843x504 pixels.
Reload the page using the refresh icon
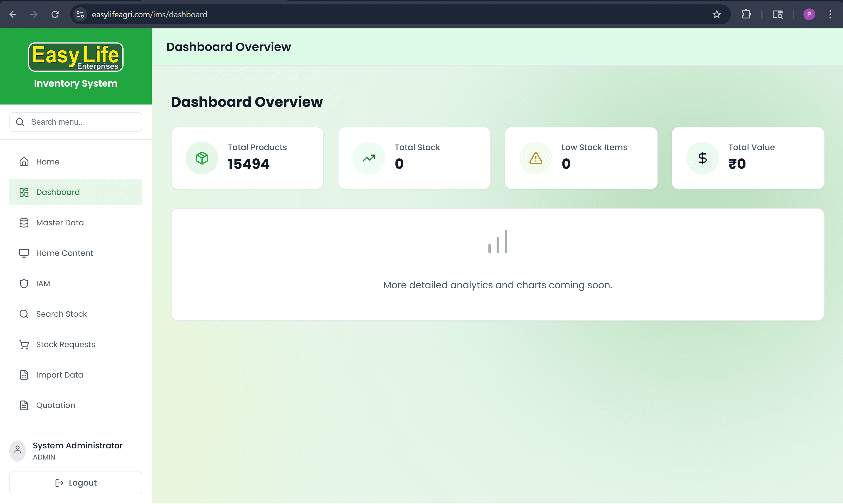click(55, 14)
